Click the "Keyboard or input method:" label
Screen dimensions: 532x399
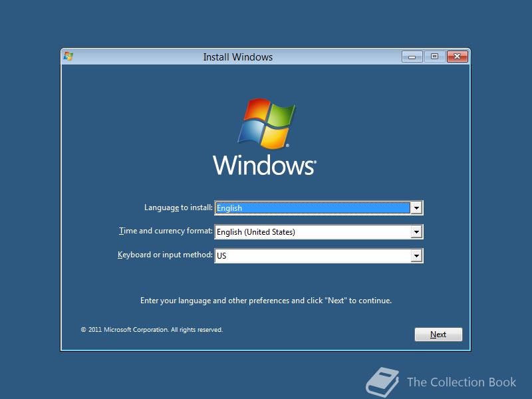coord(165,255)
